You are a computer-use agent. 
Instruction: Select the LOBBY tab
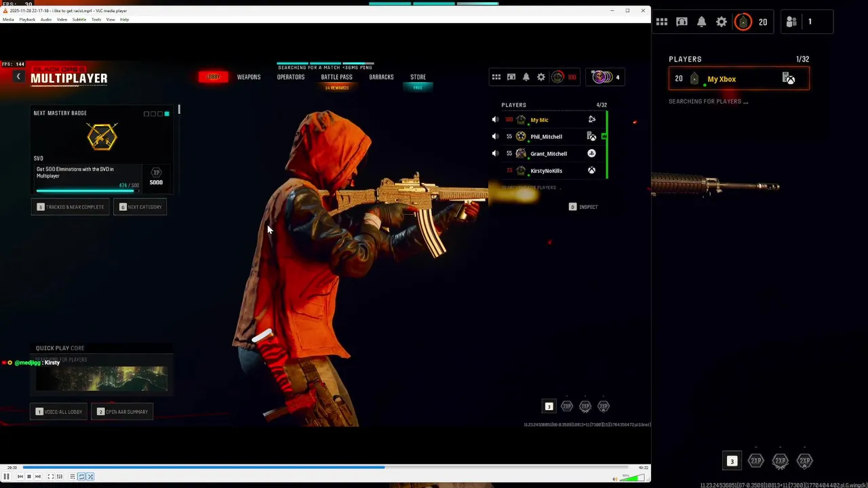pos(213,77)
